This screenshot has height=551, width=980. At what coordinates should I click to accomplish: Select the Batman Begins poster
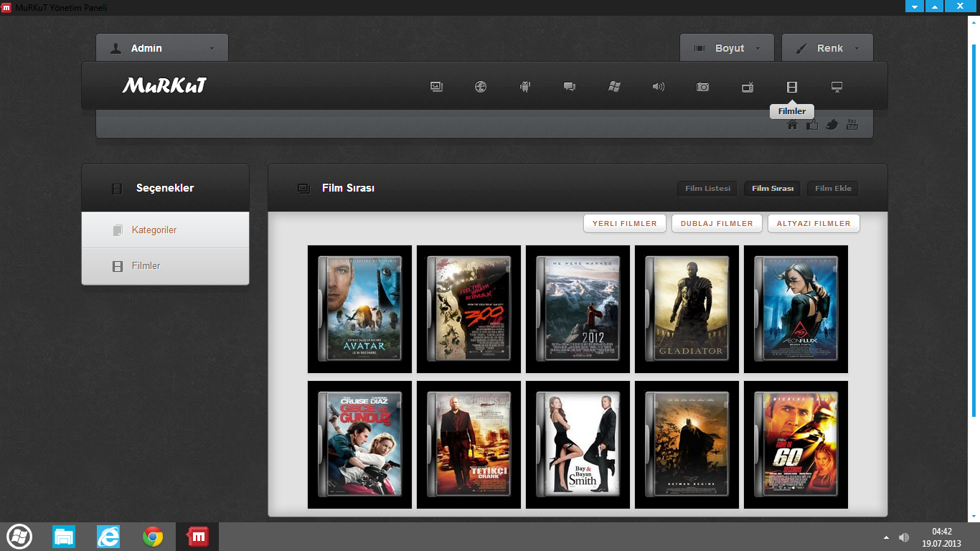click(x=687, y=445)
